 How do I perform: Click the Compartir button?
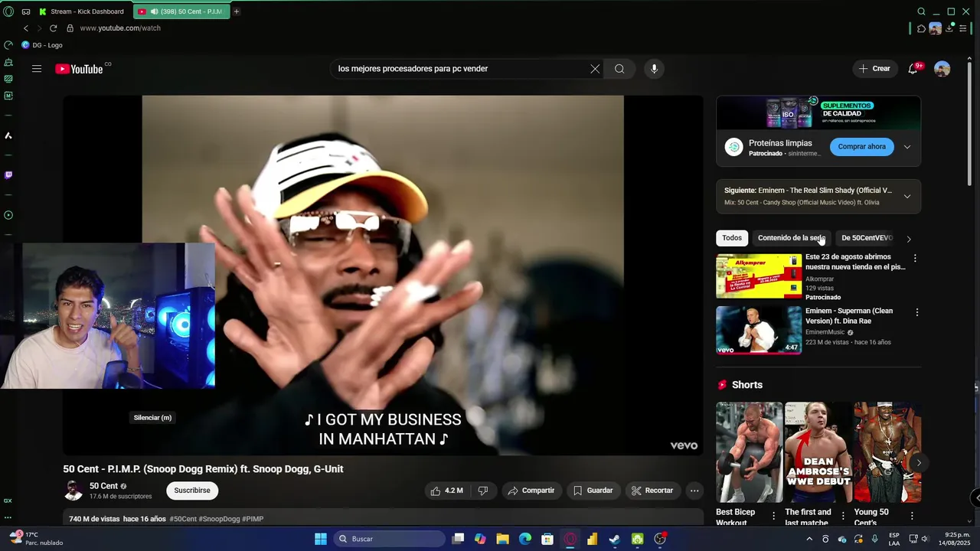[x=531, y=491]
